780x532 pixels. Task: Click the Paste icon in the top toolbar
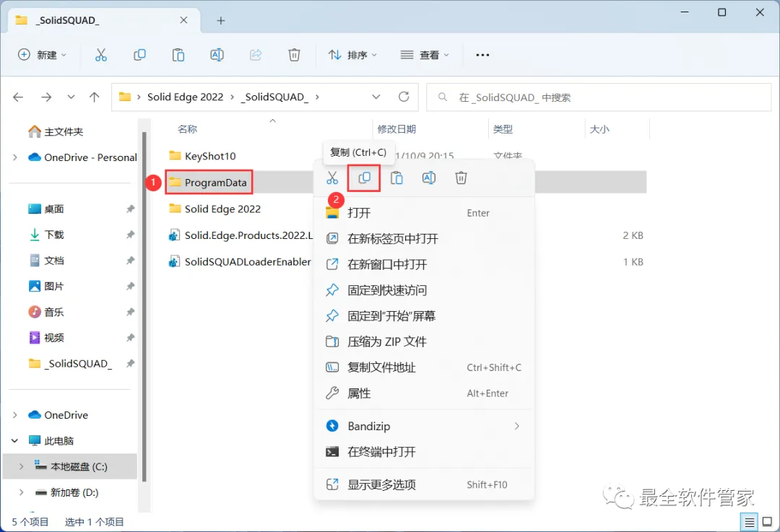click(x=178, y=55)
